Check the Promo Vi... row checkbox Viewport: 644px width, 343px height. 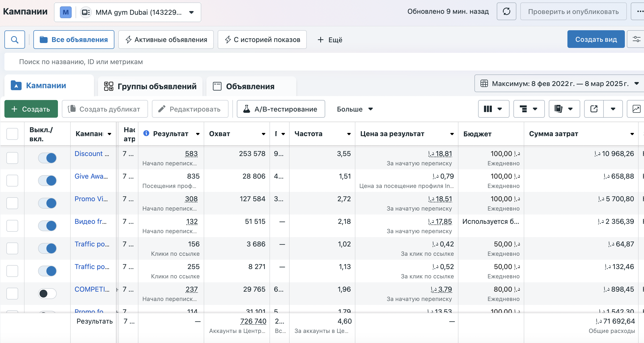[x=12, y=203]
